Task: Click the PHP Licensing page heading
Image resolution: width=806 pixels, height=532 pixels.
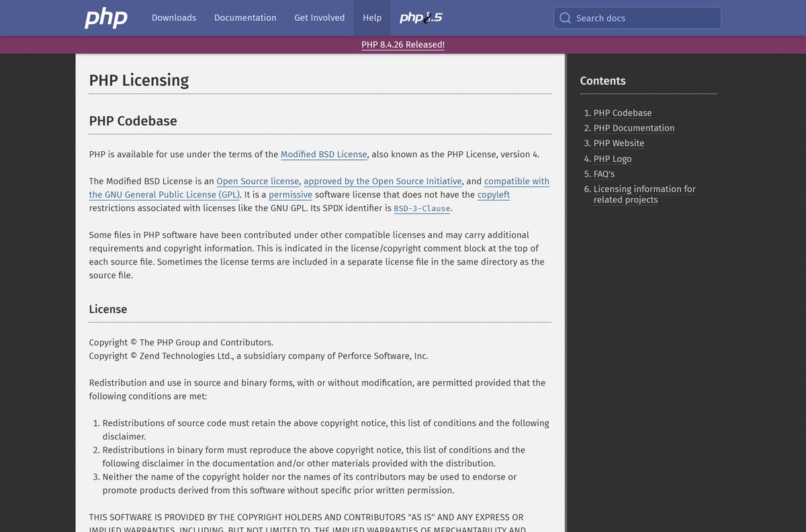Action: [139, 80]
